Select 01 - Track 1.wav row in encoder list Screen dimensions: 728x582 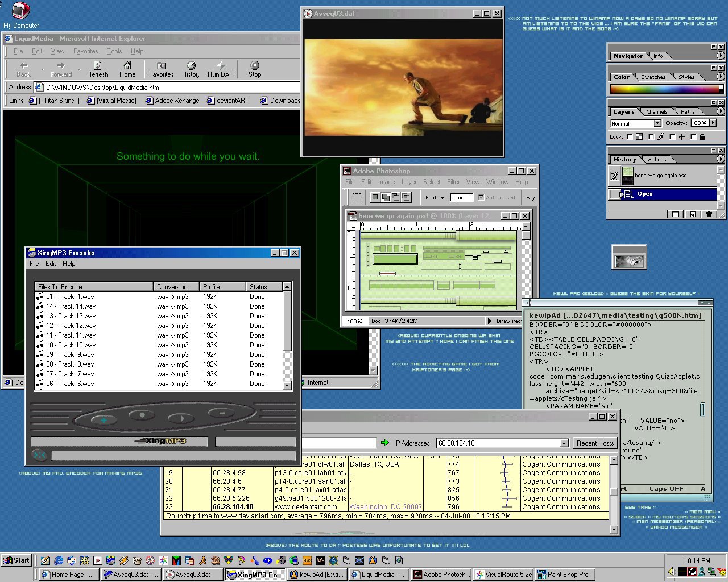(158, 297)
